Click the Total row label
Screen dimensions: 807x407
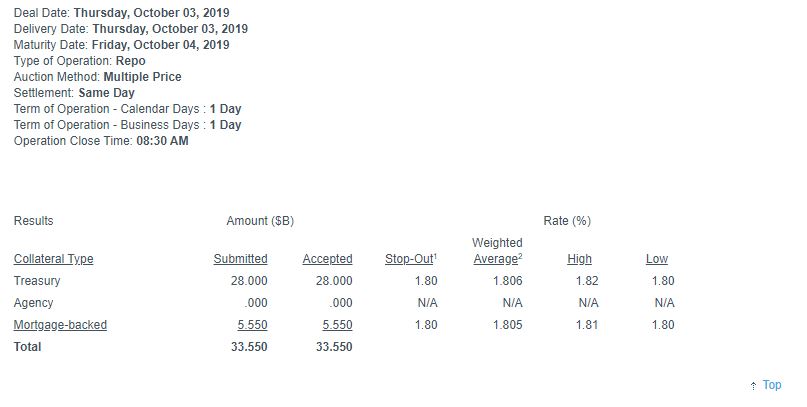pyautogui.click(x=28, y=347)
